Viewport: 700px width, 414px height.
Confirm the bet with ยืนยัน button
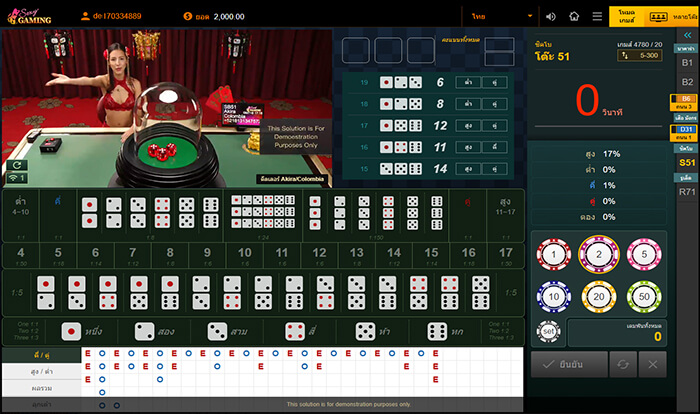click(569, 364)
